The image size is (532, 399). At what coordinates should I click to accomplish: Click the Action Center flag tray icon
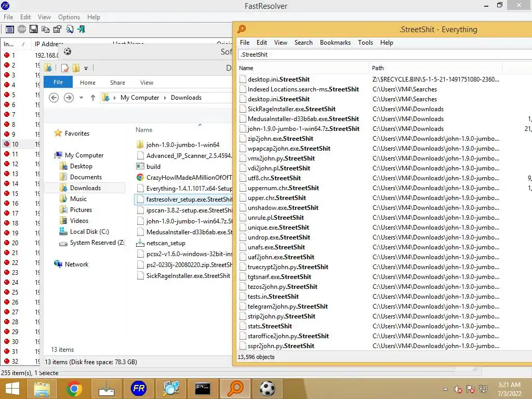[471, 389]
